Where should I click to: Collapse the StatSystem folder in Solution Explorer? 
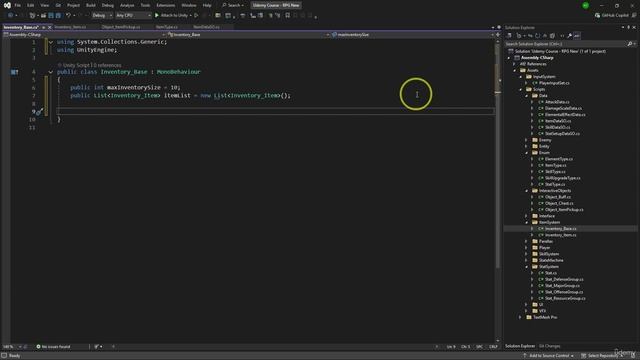click(x=527, y=267)
